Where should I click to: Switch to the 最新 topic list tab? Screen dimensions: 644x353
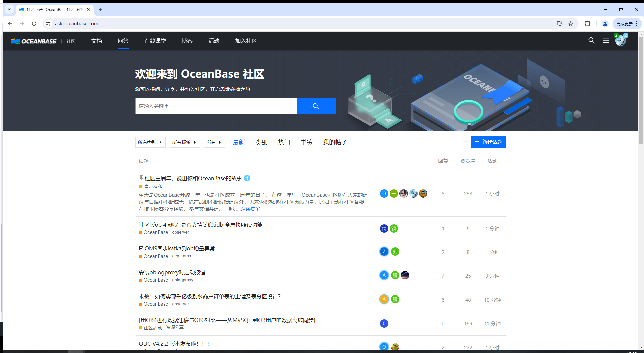click(239, 142)
